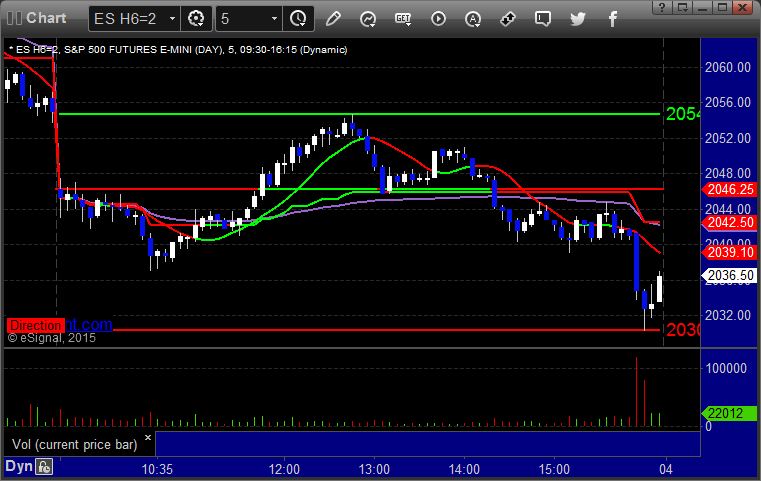Click the 04 date axis label

tap(666, 469)
